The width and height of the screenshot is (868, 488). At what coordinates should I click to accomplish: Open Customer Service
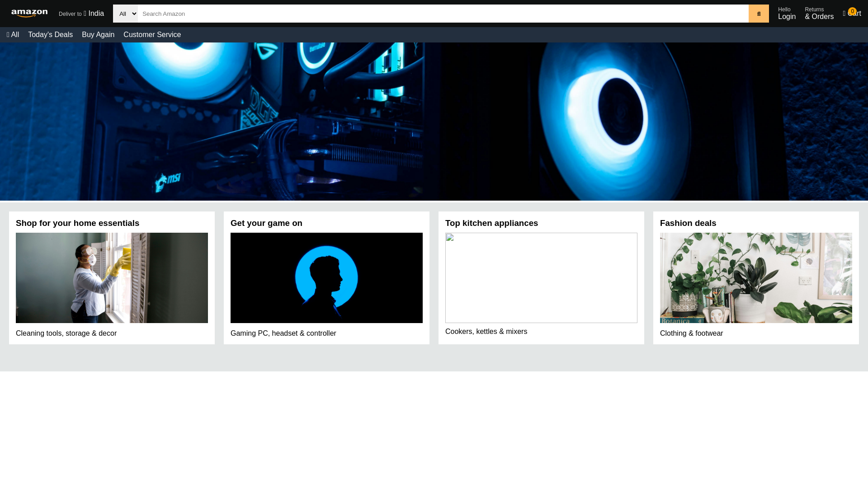152,35
